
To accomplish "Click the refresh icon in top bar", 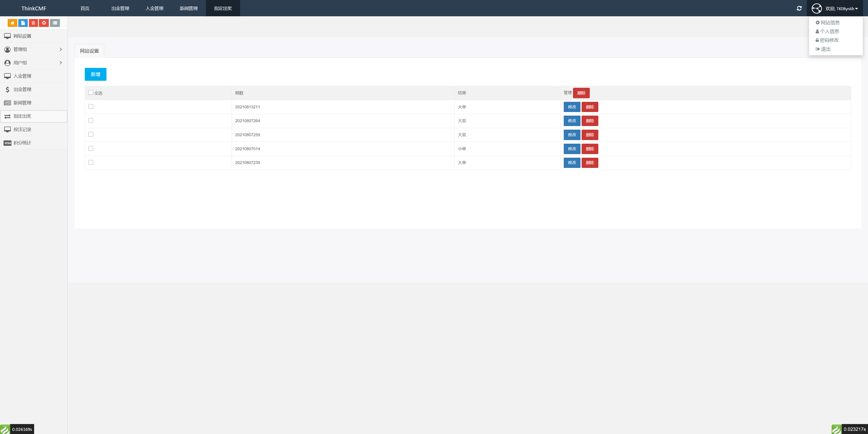I will [x=799, y=8].
